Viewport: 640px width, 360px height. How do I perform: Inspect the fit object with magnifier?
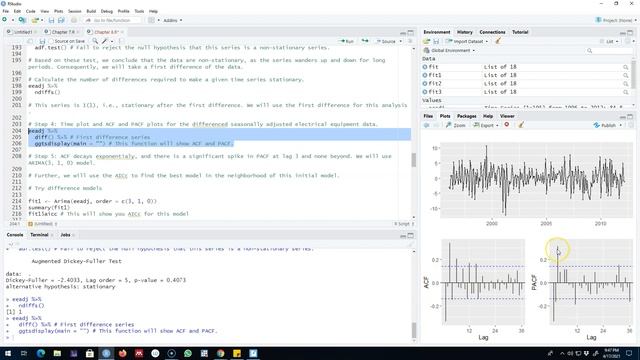[x=626, y=67]
